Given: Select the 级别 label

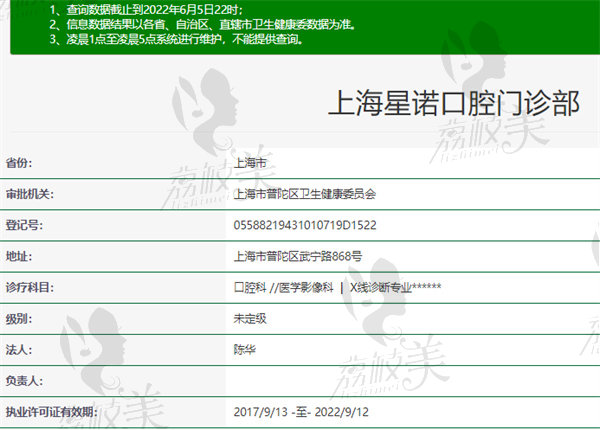Looking at the screenshot, I should click(x=19, y=318).
